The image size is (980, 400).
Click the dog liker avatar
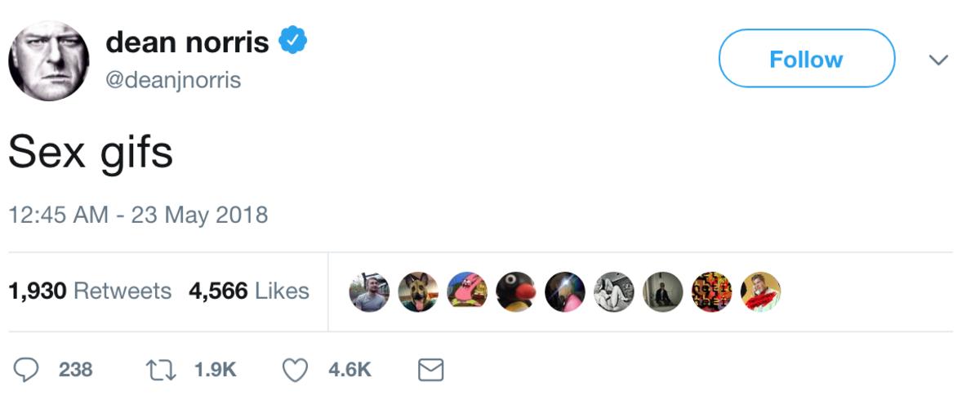(x=418, y=291)
